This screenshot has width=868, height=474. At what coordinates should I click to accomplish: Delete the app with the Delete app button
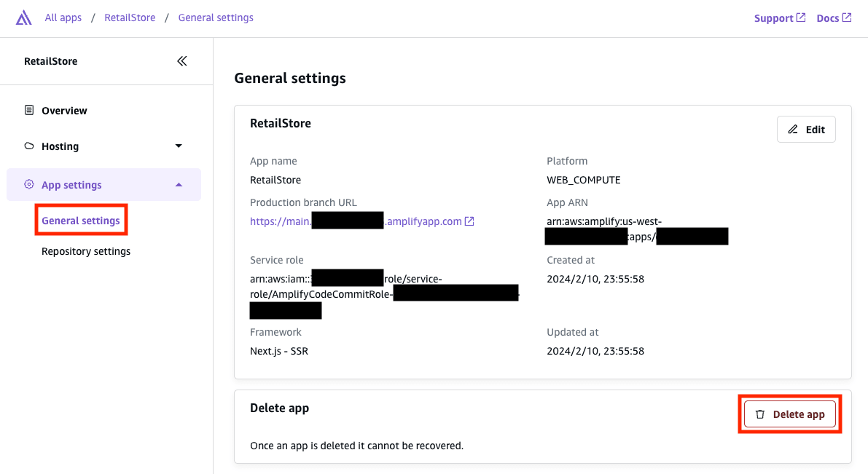click(790, 414)
